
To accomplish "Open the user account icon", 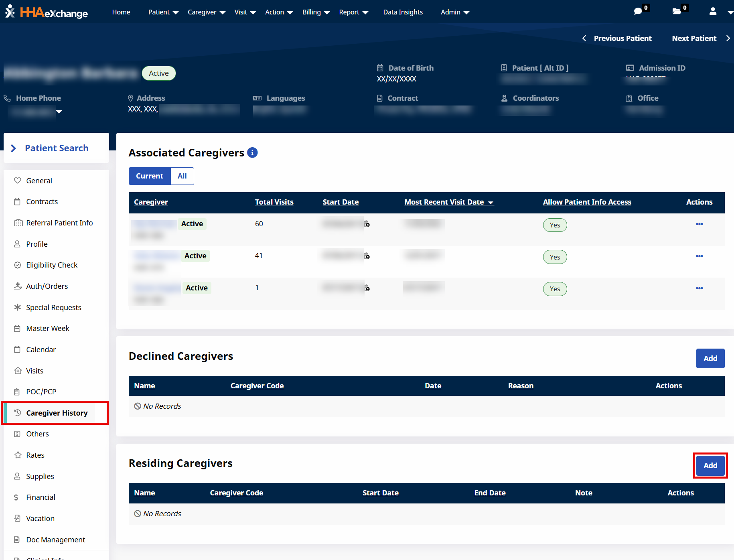I will (713, 11).
